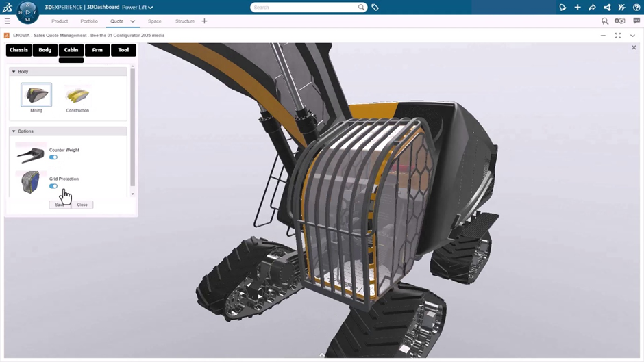Click the share arrow icon
The width and height of the screenshot is (644, 362).
pos(592,8)
